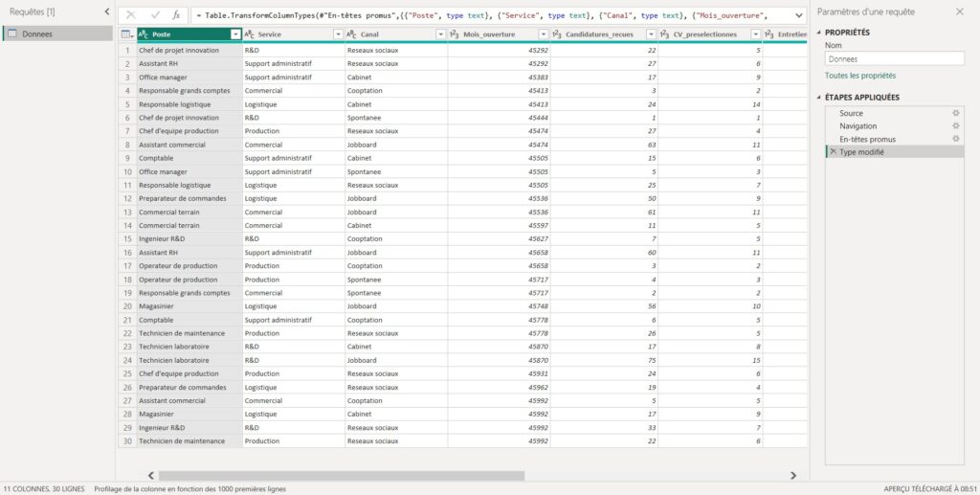Click the left arrow of horizontal scrollbar
980x495 pixels.
(150, 476)
